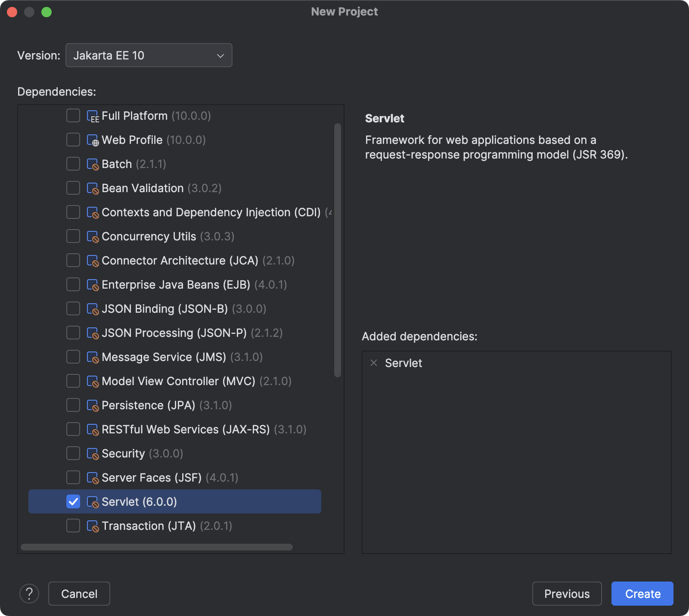Screen dimensions: 689x616
Task: Click the JSON Binding library icon
Action: tap(93, 308)
